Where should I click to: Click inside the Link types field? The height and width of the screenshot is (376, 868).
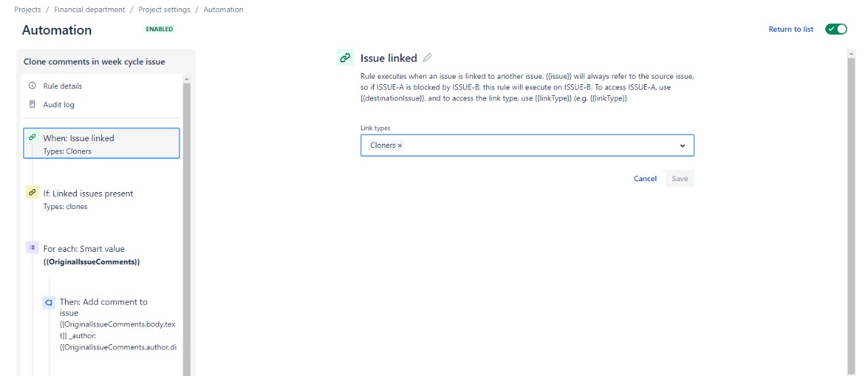pos(527,145)
